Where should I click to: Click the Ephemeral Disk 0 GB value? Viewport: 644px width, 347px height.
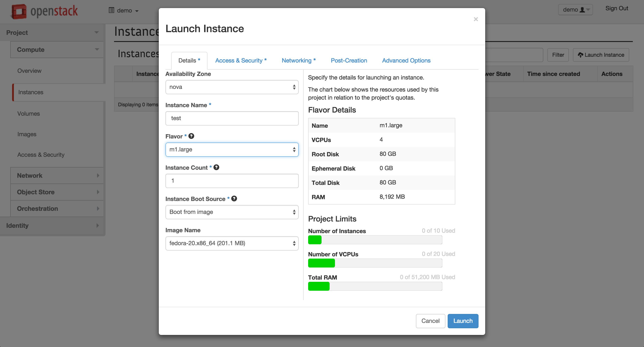click(386, 168)
